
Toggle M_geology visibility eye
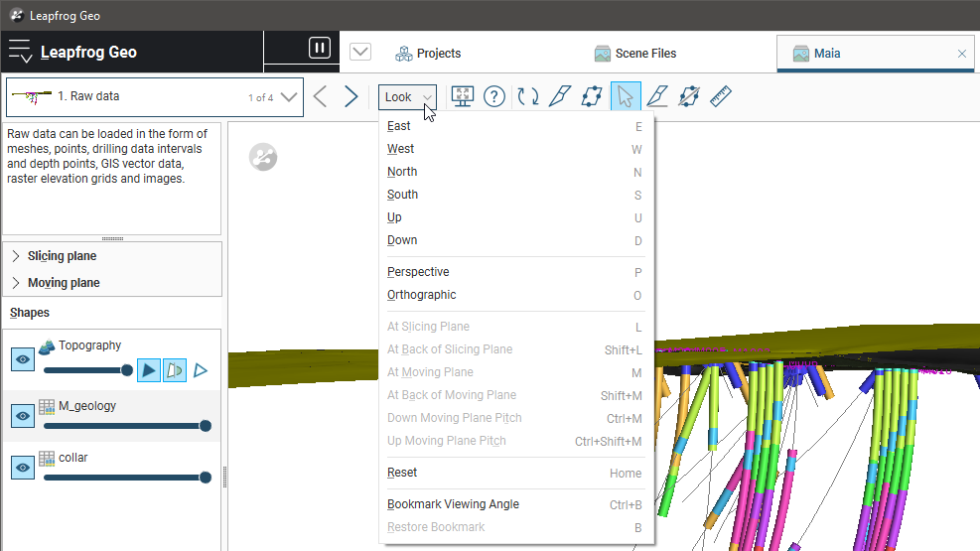tap(23, 416)
